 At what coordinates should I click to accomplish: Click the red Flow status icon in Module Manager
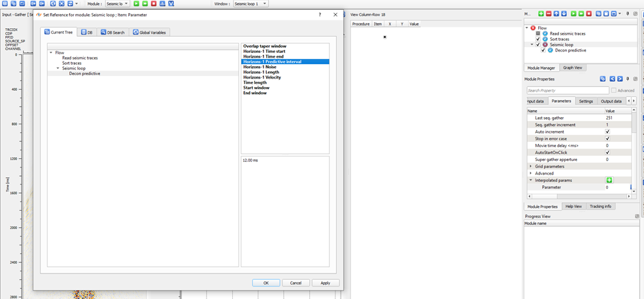pyautogui.click(x=533, y=28)
